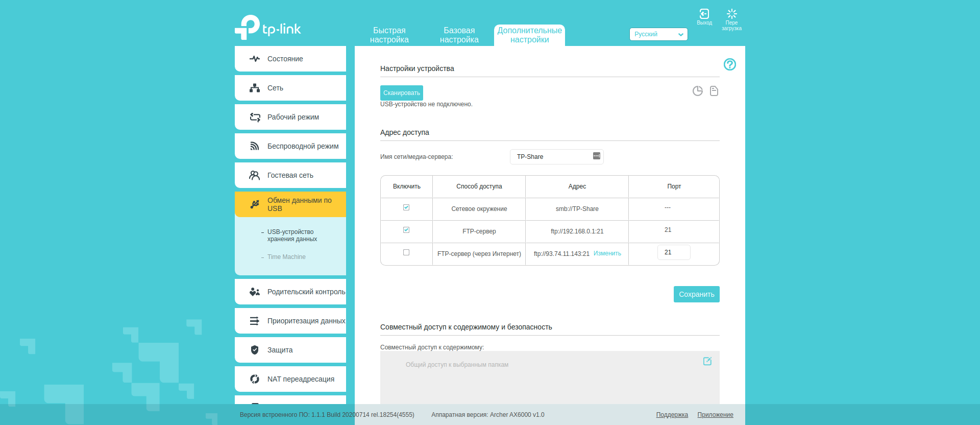The width and height of the screenshot is (980, 425).
Task: Switch to the Базовая настройка tab
Action: pyautogui.click(x=459, y=35)
